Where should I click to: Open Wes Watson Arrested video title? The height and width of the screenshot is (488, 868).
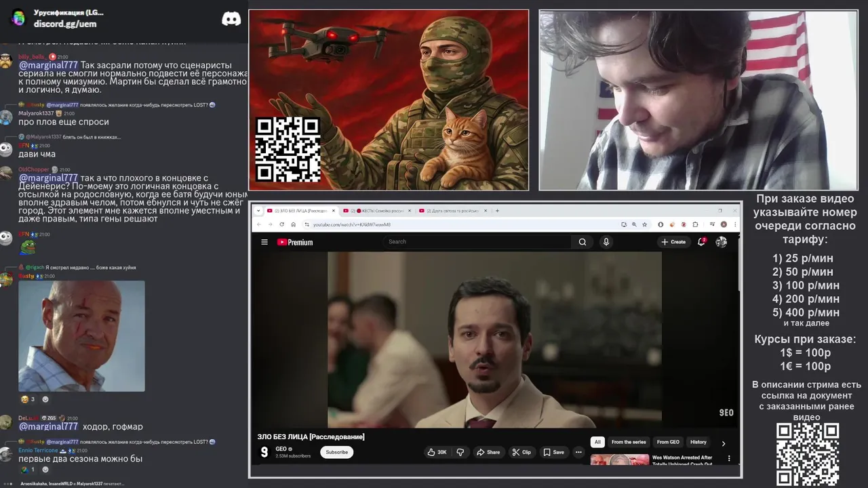pos(682,460)
